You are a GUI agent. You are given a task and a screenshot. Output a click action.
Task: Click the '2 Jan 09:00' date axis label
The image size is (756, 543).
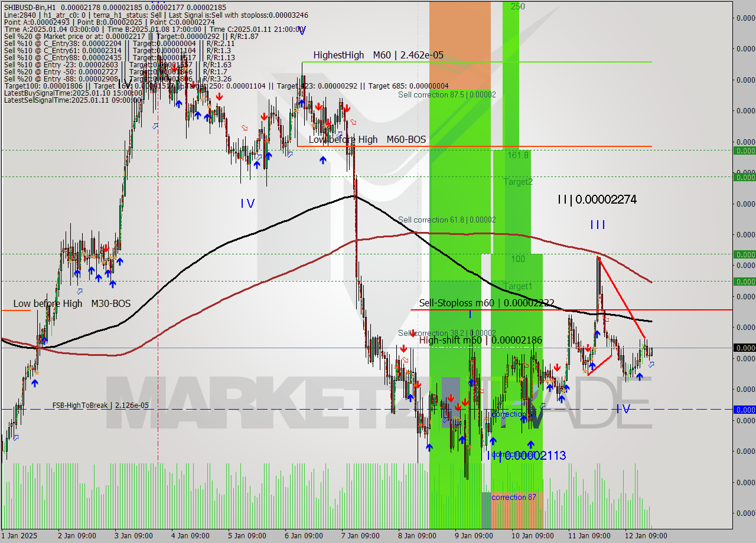77,536
